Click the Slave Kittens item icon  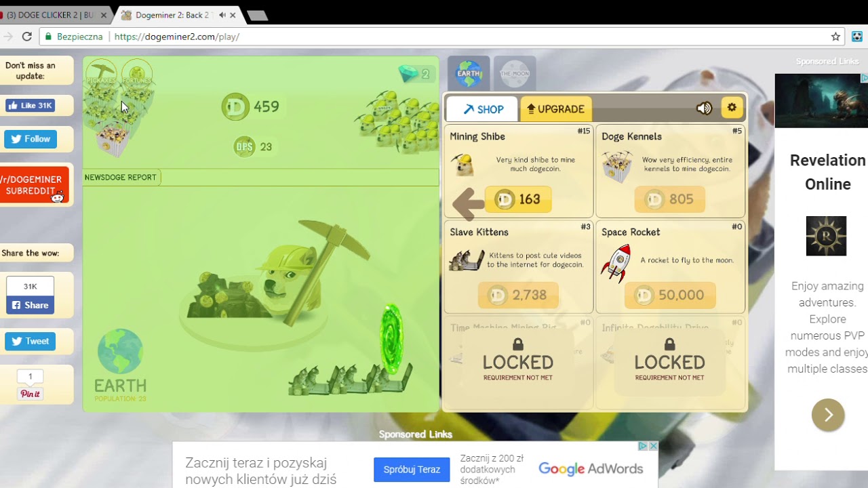point(467,260)
